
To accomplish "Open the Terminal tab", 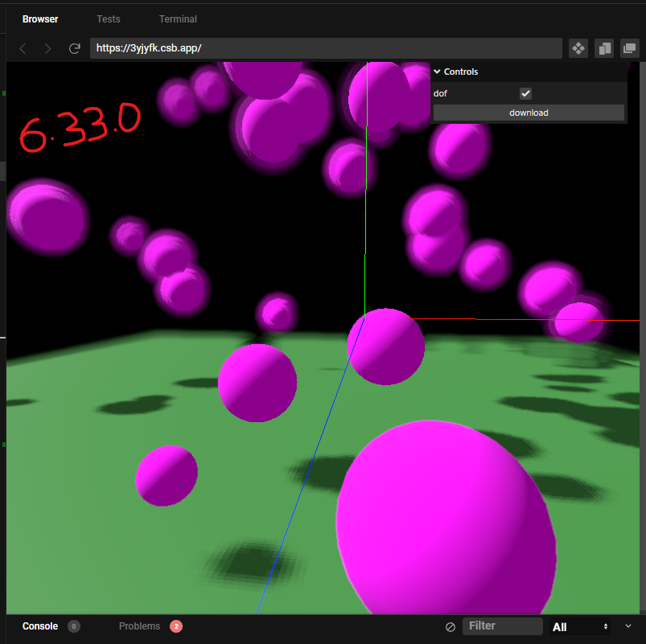I will coord(178,18).
